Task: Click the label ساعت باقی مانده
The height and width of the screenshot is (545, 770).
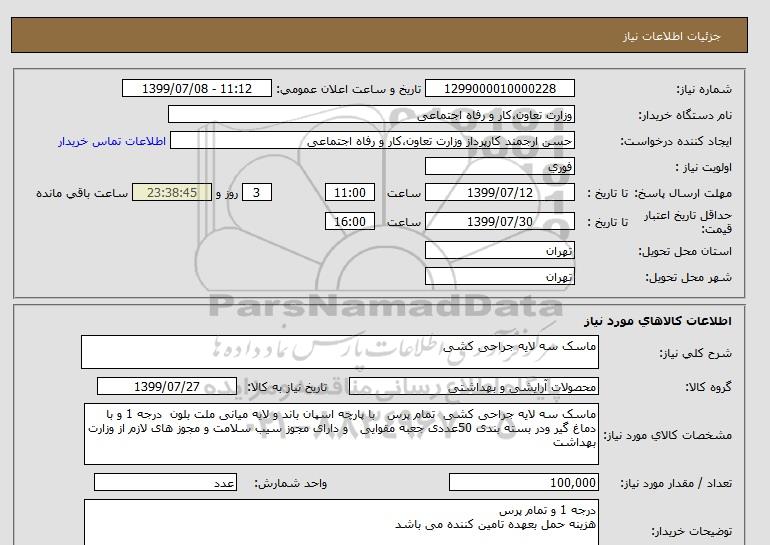Action: pos(82,193)
